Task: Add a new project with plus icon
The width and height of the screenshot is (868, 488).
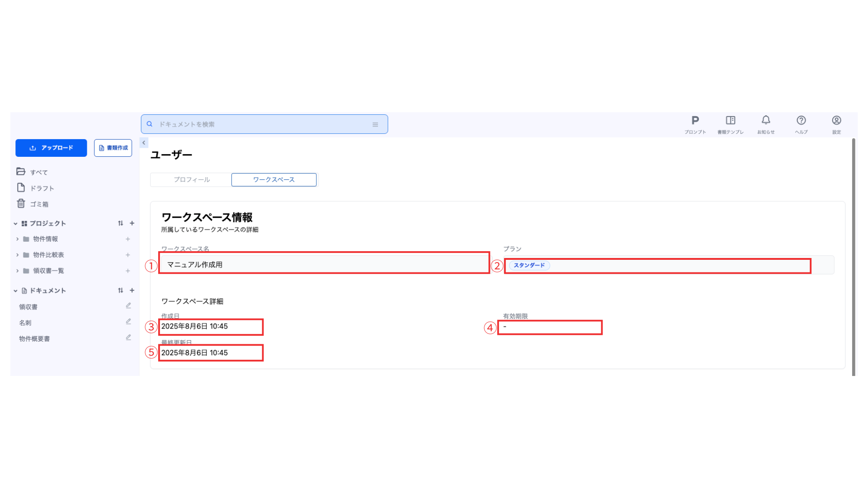Action: tap(132, 223)
